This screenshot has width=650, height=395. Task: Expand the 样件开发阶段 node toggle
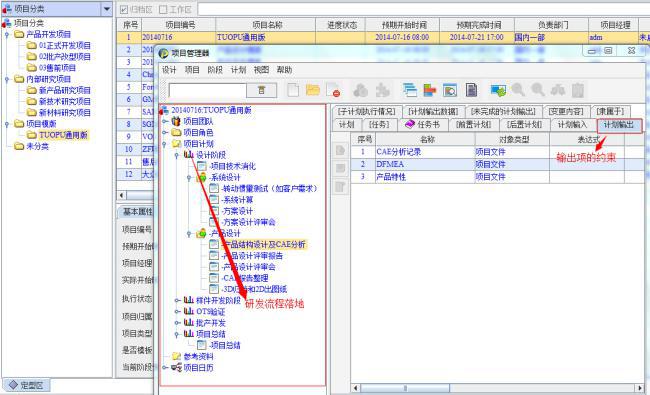click(x=177, y=300)
